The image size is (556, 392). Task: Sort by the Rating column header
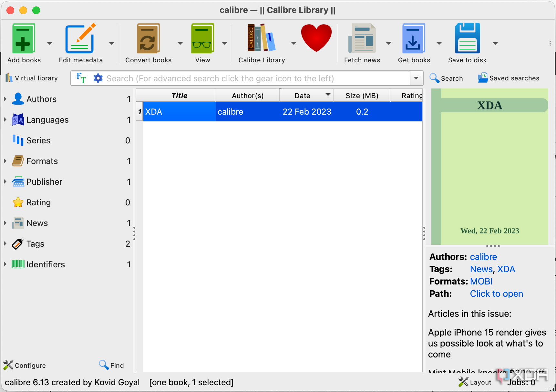pyautogui.click(x=407, y=96)
